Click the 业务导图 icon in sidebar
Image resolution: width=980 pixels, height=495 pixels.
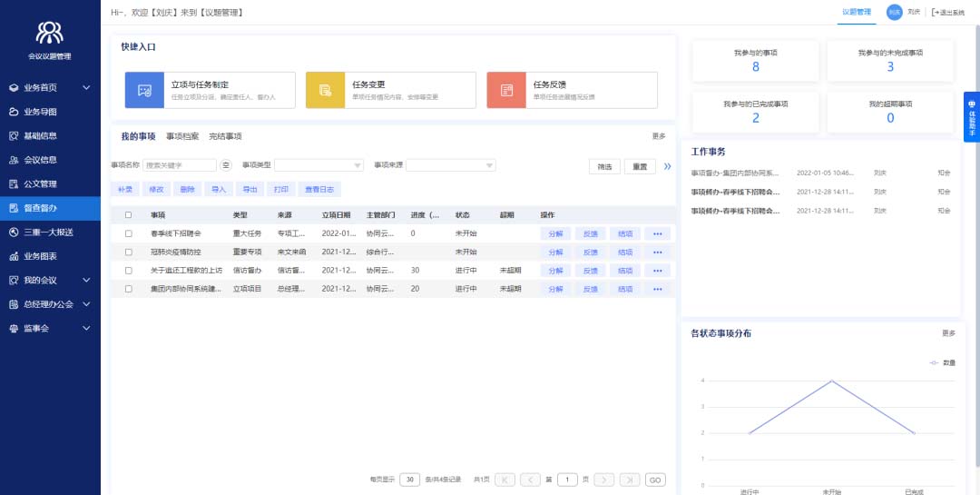click(x=14, y=112)
